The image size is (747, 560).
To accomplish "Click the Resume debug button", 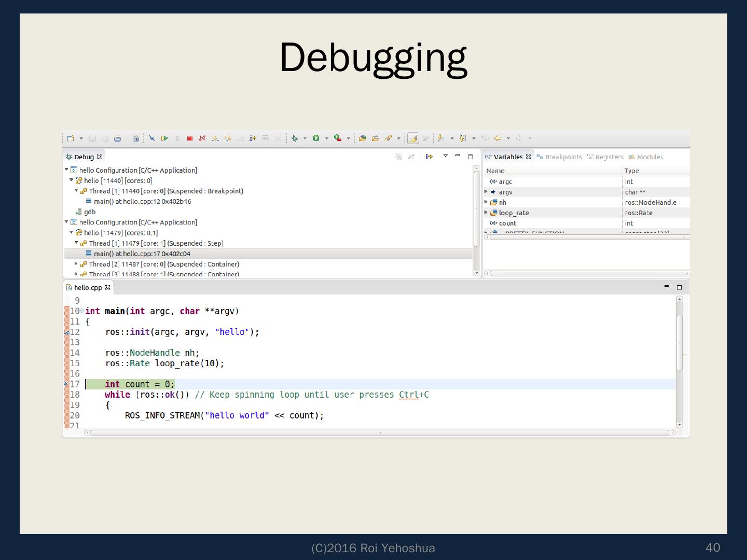I will pyautogui.click(x=164, y=138).
